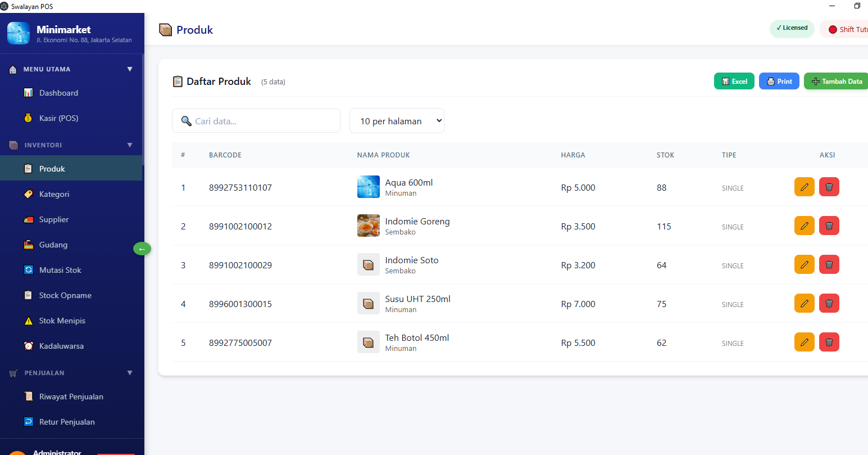This screenshot has height=455, width=868.
Task: Delete the Aqua 600ml product
Action: point(829,187)
